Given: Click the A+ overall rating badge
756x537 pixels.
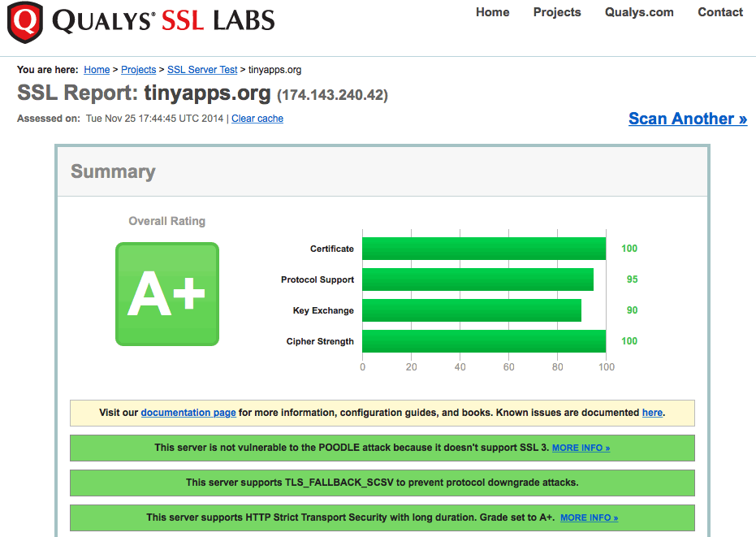Looking at the screenshot, I should point(167,293).
